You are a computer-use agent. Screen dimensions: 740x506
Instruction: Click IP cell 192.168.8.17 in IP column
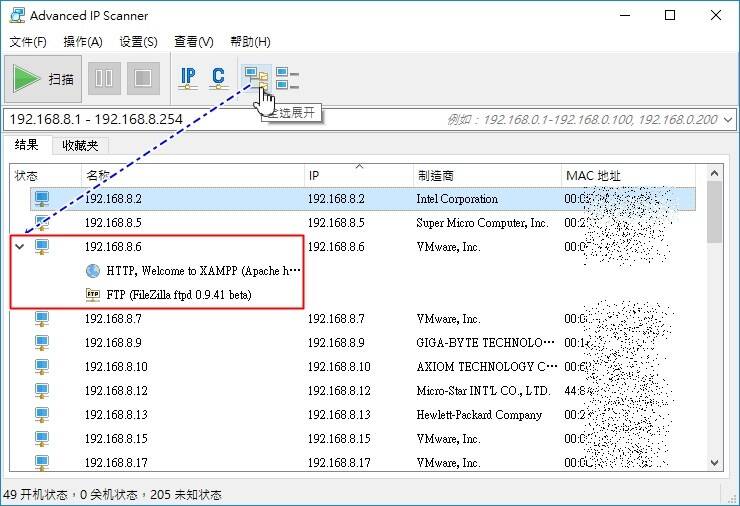[x=339, y=462]
